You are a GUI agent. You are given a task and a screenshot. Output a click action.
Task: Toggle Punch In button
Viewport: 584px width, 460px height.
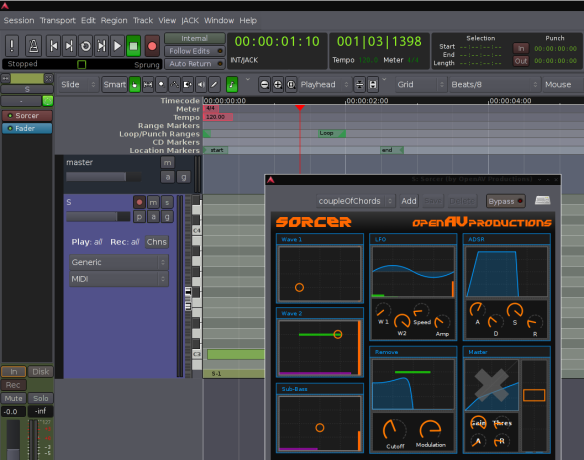[521, 48]
